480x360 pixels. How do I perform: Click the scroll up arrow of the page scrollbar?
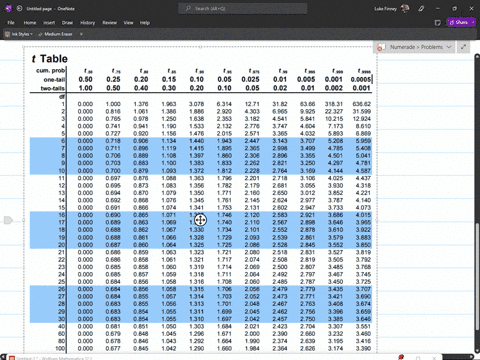477,57
